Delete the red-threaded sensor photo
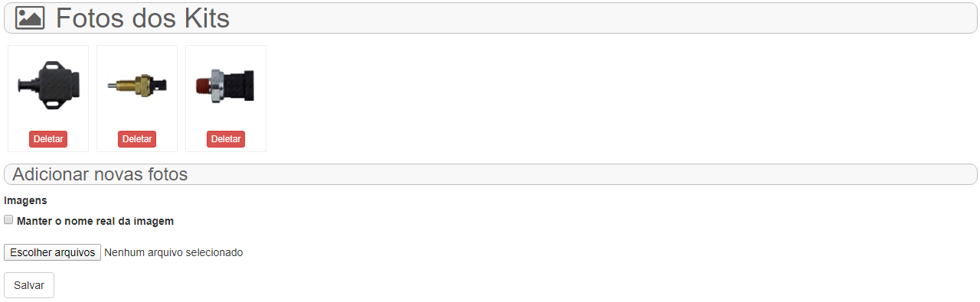980x302 pixels. [226, 139]
